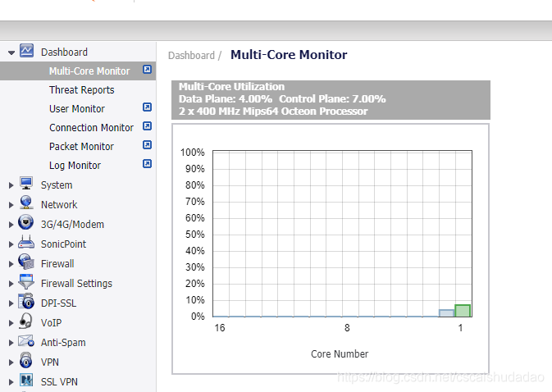Screen dimensions: 552x392
Task: Click the Dashboard breadcrumb link
Action: (191, 56)
